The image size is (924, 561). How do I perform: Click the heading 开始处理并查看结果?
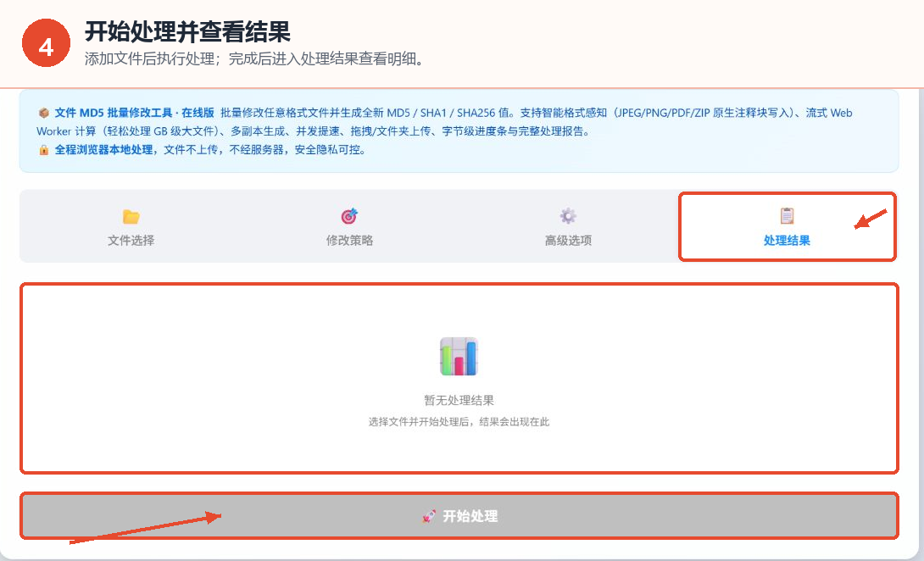point(187,32)
